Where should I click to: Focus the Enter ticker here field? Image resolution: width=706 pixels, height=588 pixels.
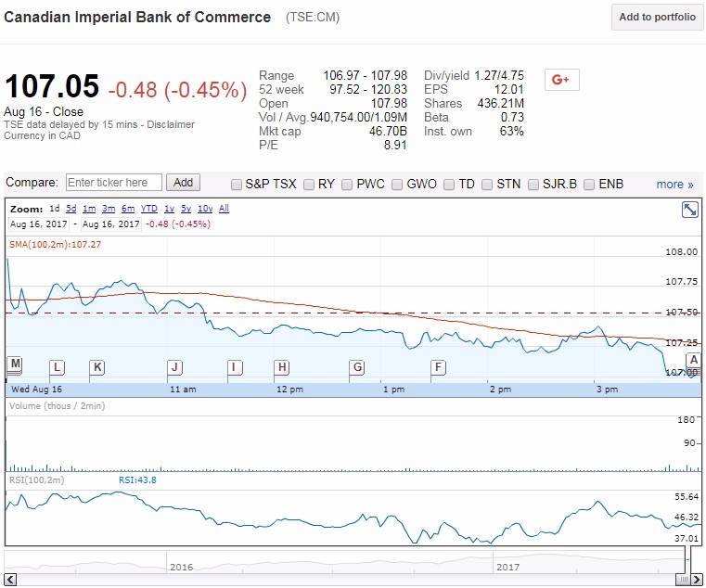coord(114,183)
